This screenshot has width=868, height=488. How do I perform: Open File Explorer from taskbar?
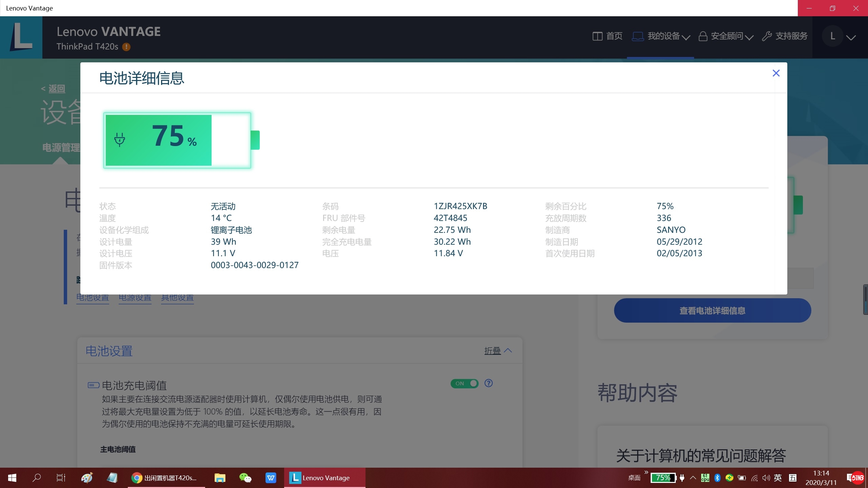pyautogui.click(x=220, y=478)
